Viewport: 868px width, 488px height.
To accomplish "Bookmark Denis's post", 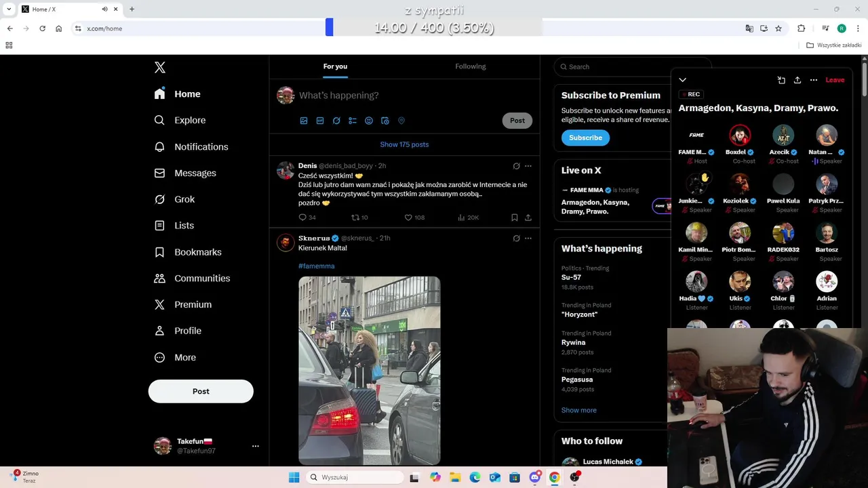I will (515, 218).
